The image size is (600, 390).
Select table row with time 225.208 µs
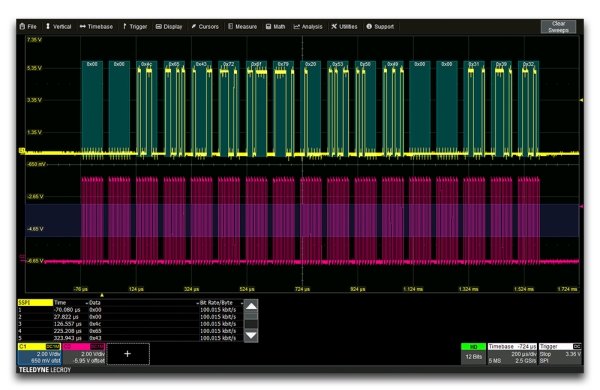coord(130,331)
